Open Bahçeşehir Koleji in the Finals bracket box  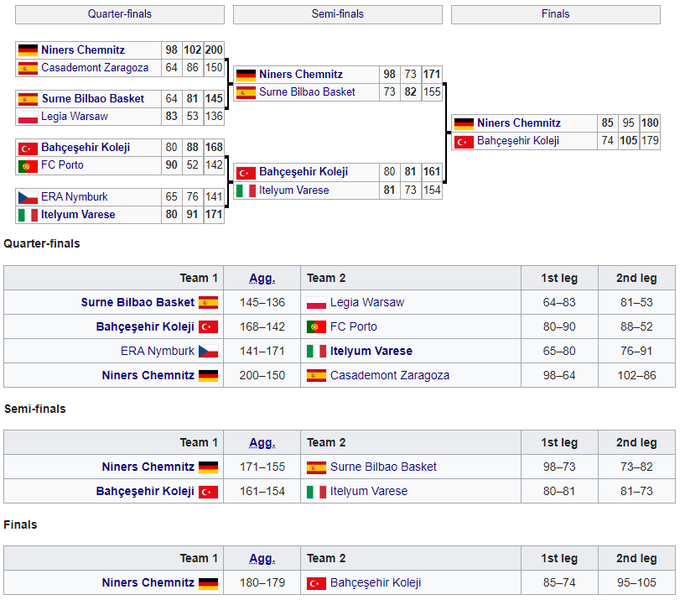[518, 141]
